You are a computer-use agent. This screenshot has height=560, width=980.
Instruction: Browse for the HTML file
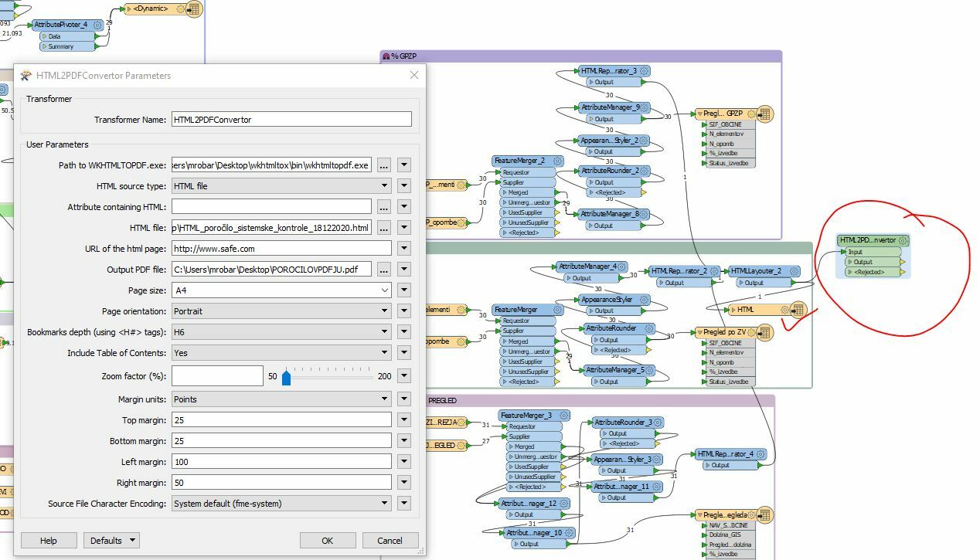tap(383, 228)
